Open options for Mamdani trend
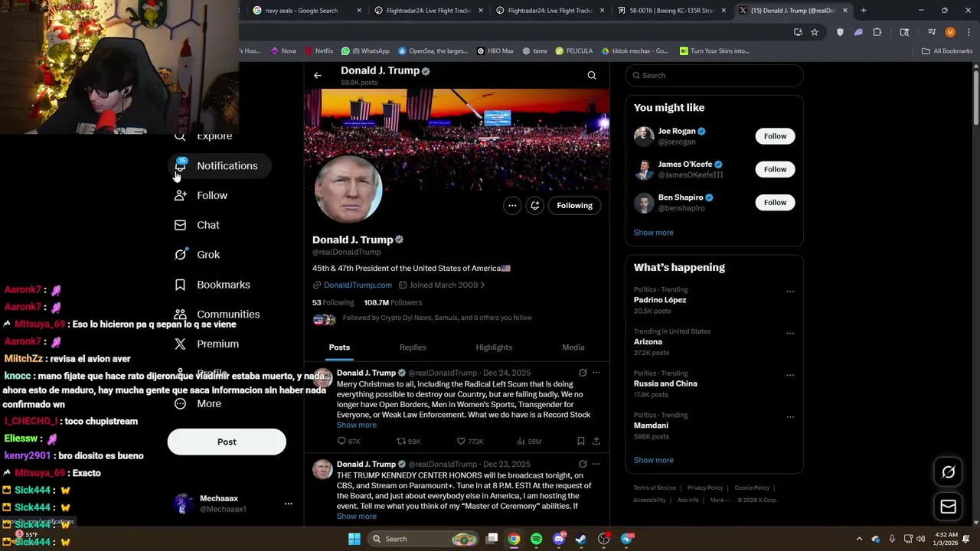The width and height of the screenshot is (980, 551). pyautogui.click(x=790, y=417)
